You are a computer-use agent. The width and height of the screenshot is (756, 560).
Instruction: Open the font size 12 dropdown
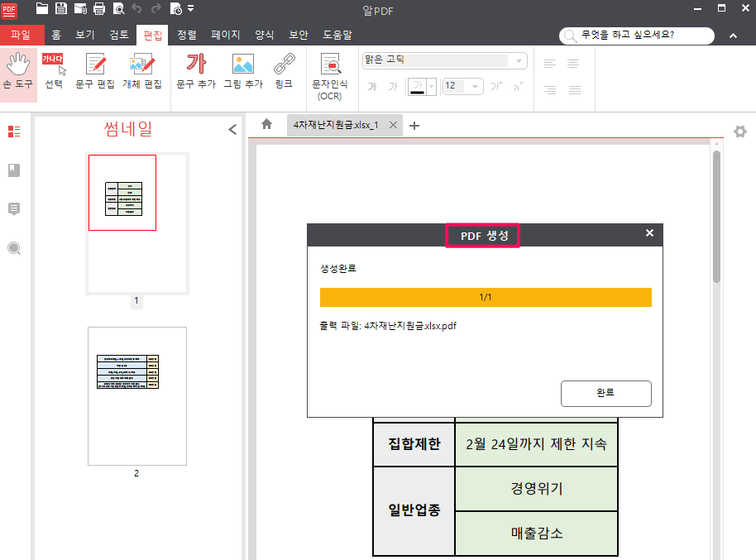click(476, 86)
